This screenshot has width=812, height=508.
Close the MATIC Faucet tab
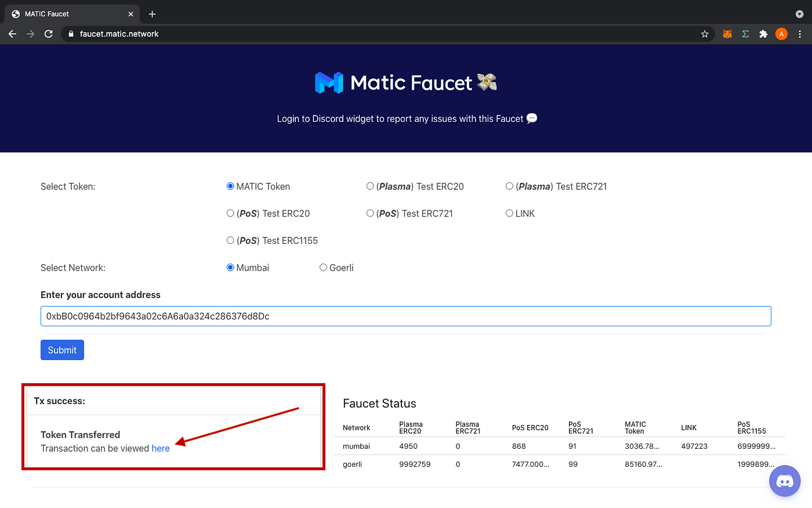(x=130, y=14)
